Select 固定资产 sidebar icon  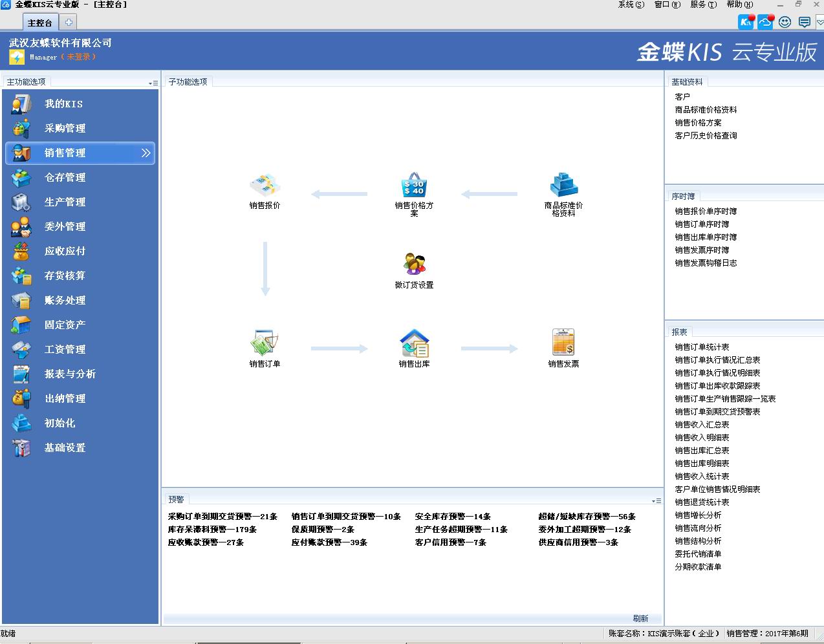pyautogui.click(x=21, y=325)
